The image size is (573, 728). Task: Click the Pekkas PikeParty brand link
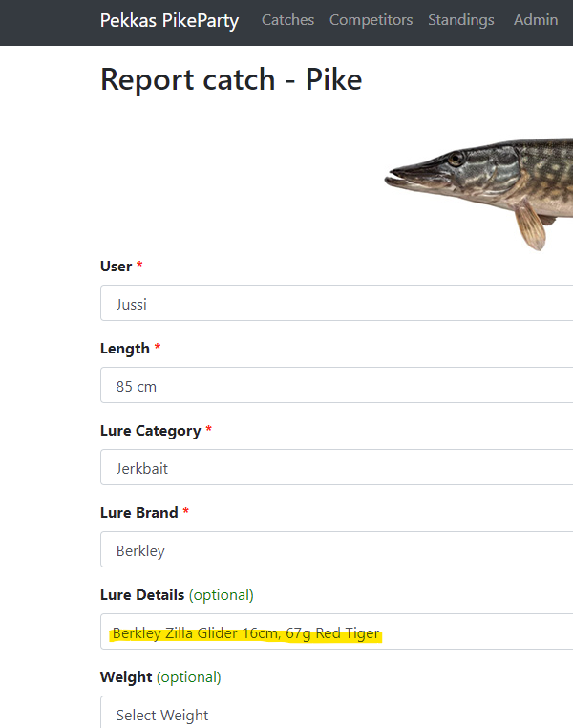[169, 20]
